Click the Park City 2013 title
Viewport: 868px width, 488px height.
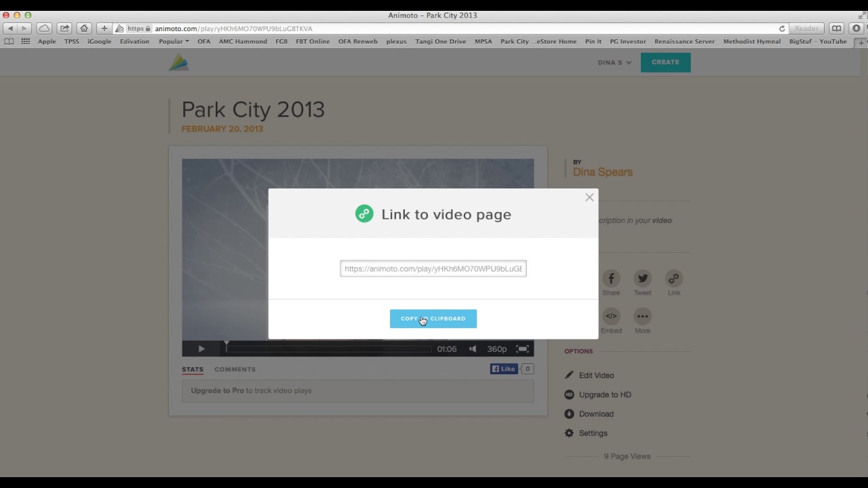(x=253, y=109)
